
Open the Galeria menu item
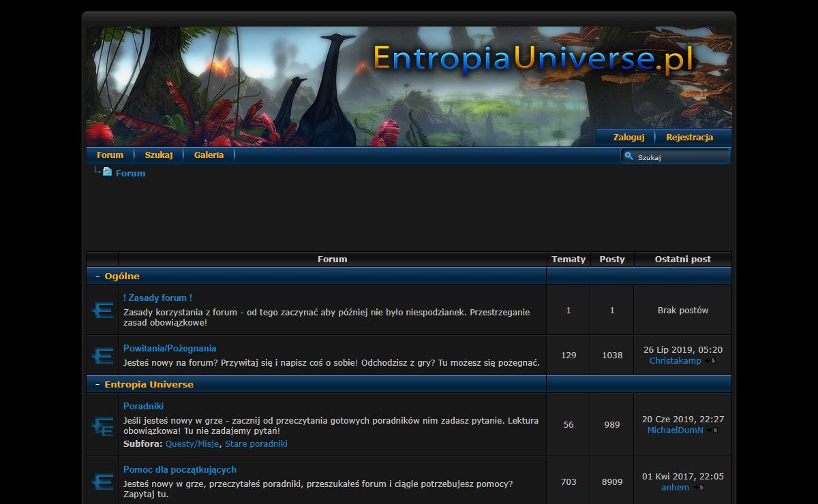(209, 155)
